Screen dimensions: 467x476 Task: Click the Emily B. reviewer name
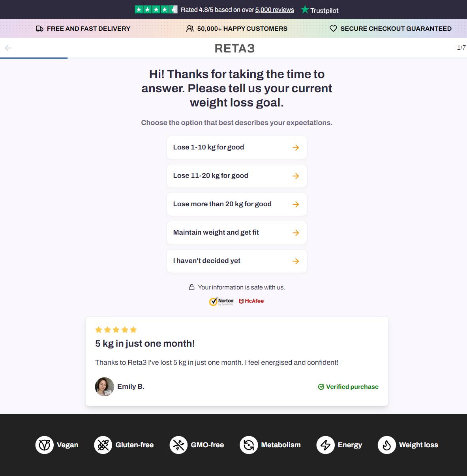[x=131, y=386]
